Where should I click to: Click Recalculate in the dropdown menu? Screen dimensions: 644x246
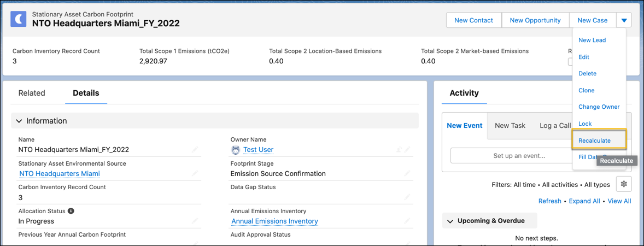599,140
